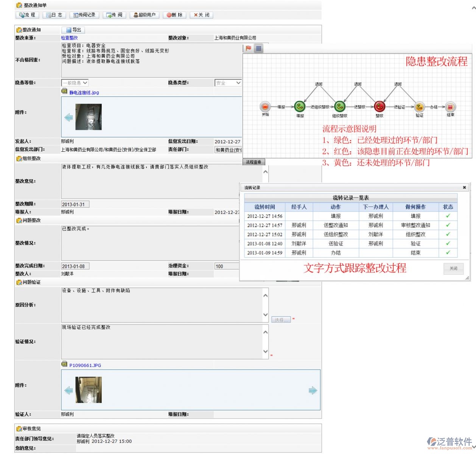The image size is (476, 454).
Task: Click right arrow in verification gallery
Action: (313, 390)
